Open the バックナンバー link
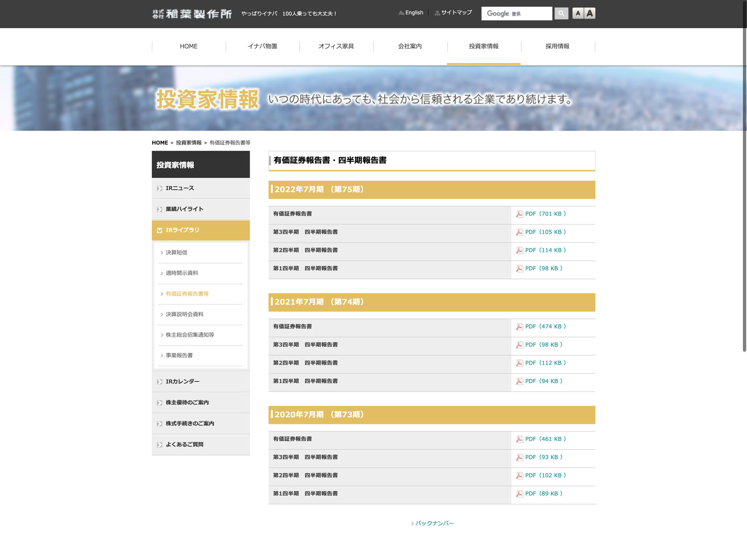The width and height of the screenshot is (747, 560). pyautogui.click(x=434, y=524)
